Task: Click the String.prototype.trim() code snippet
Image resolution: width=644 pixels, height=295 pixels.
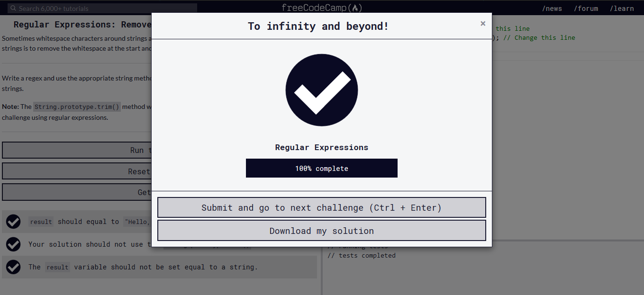Action: tap(77, 107)
